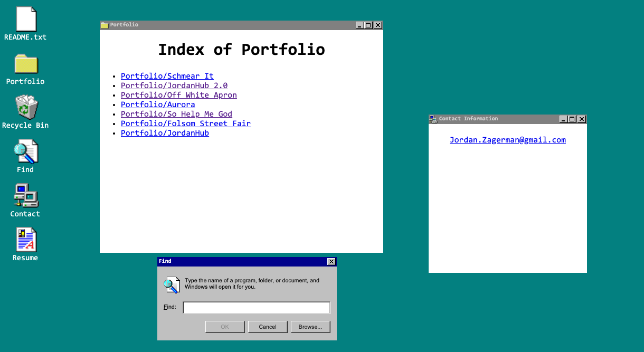Click the greyed-out OK button in Find dialog
The width and height of the screenshot is (644, 352).
pos(225,327)
